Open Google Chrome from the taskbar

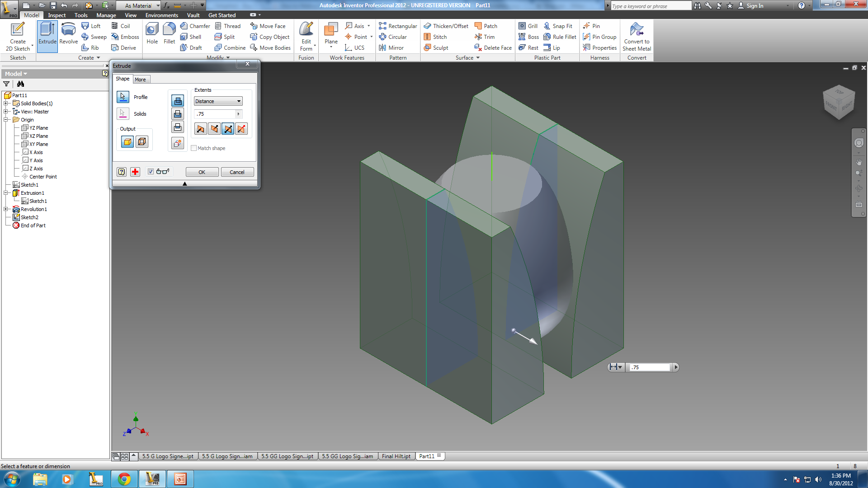click(124, 479)
